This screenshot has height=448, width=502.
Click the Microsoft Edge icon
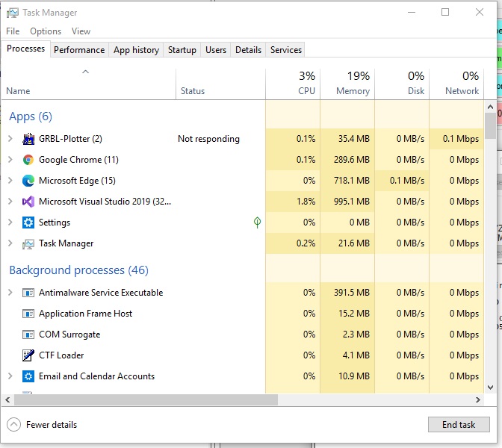[28, 181]
